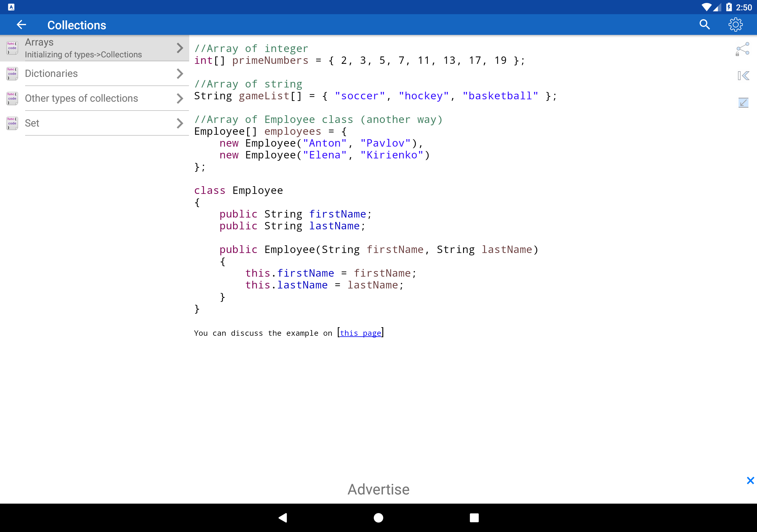Click the Set func code icon

(x=12, y=123)
